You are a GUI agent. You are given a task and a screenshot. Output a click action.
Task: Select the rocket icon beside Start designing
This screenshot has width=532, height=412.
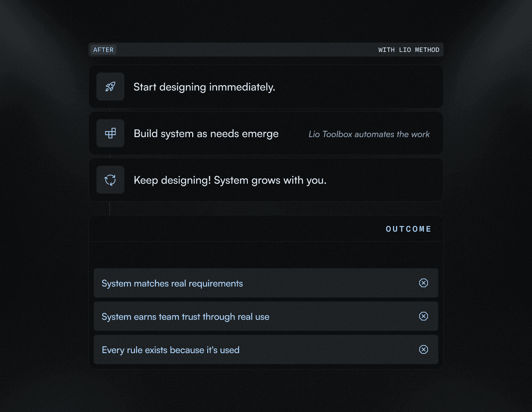[x=110, y=87]
